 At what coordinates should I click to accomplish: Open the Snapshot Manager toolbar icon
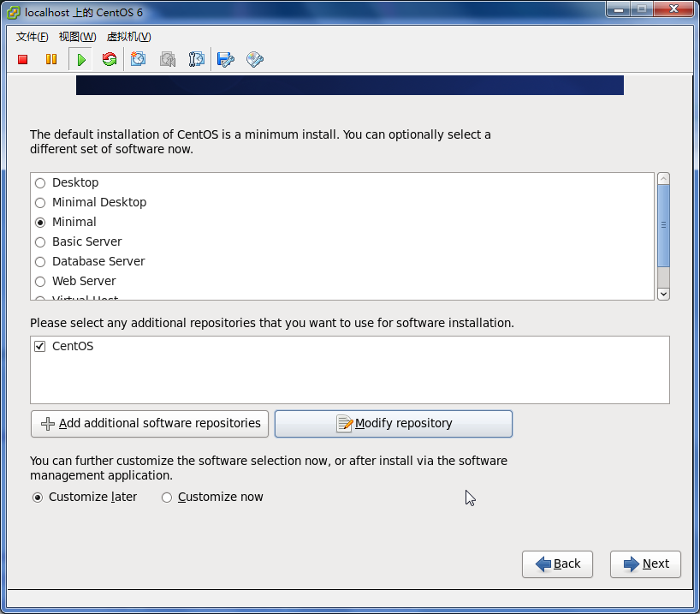[197, 59]
